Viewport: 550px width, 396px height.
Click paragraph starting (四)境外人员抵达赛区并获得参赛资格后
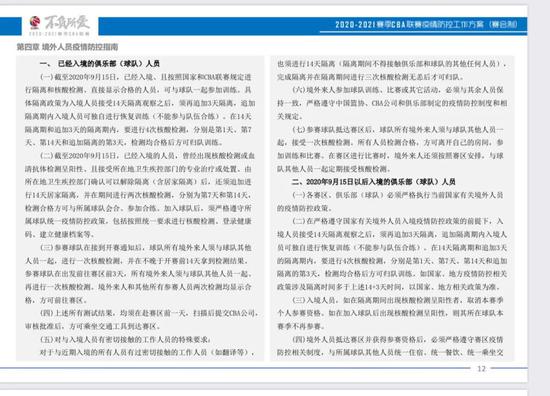[x=390, y=346]
